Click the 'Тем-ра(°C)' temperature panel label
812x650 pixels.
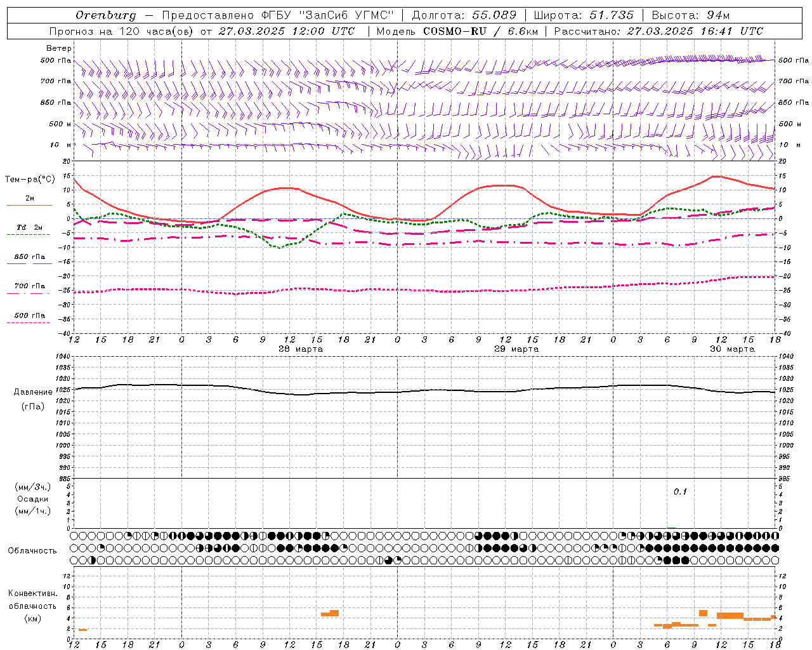pos(30,180)
